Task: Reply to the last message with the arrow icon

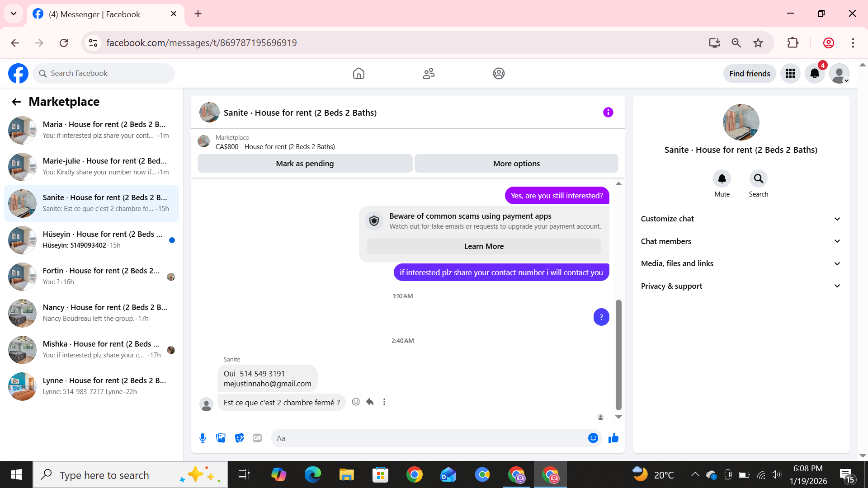Action: pos(370,402)
